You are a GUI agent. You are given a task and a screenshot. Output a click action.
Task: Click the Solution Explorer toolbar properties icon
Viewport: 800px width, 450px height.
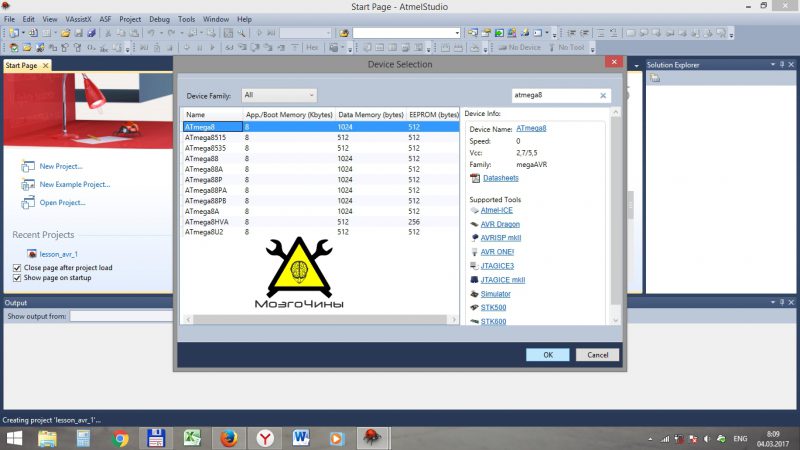655,78
